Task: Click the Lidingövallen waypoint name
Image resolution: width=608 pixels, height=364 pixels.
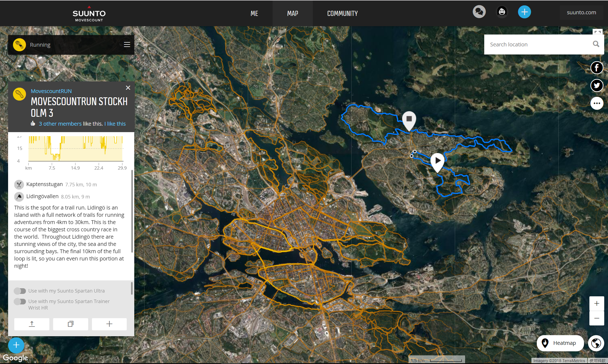Action: pyautogui.click(x=42, y=196)
